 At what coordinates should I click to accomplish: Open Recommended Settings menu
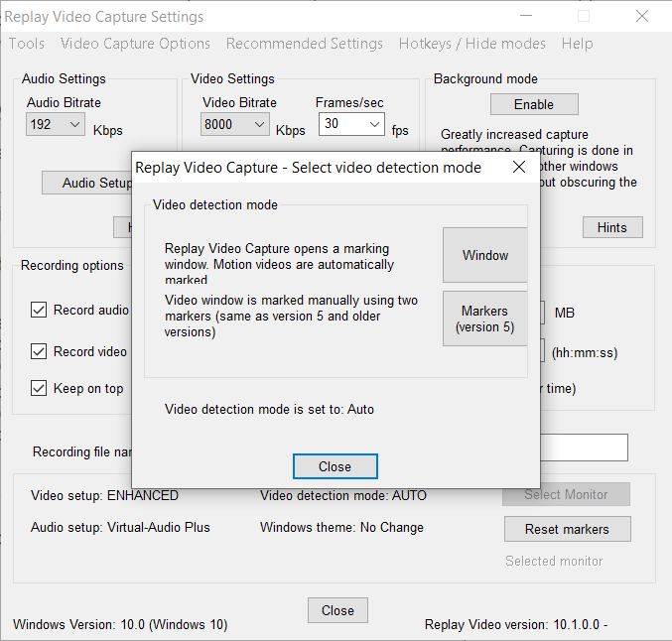click(x=305, y=44)
